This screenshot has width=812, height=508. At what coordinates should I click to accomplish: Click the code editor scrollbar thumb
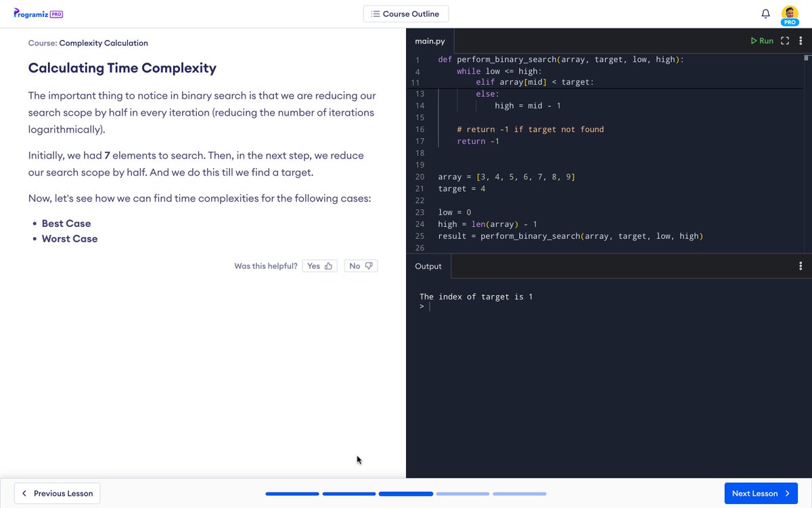pos(807,58)
